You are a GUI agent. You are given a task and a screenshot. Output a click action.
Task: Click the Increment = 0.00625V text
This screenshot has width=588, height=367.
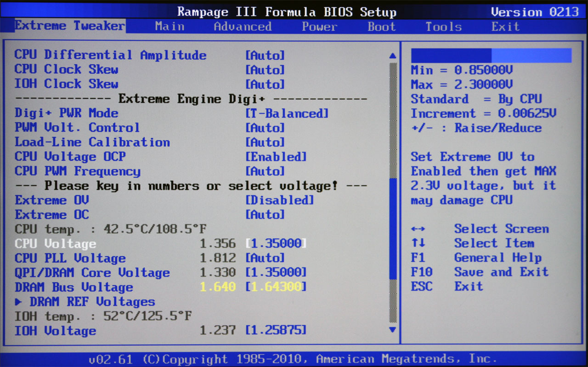[484, 113]
